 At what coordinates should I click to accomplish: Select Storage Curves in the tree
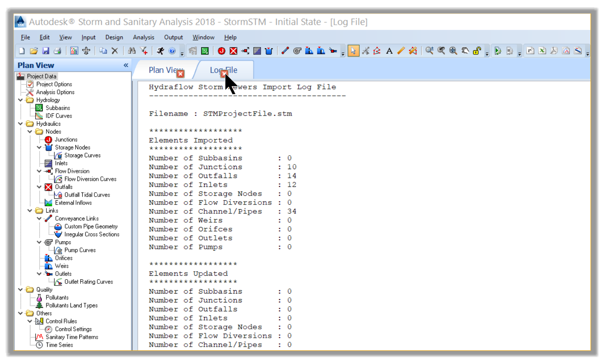coord(82,155)
